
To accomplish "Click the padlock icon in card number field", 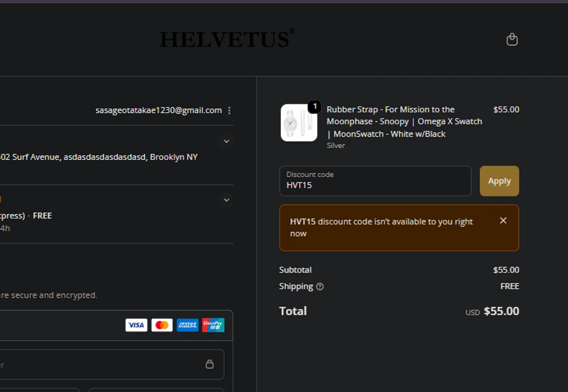I will (x=209, y=364).
